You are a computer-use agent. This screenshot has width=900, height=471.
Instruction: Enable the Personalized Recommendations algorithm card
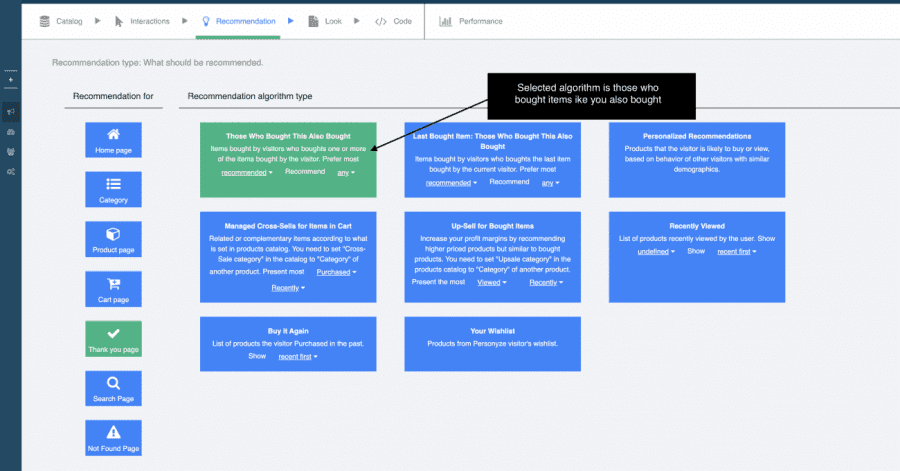tap(697, 136)
